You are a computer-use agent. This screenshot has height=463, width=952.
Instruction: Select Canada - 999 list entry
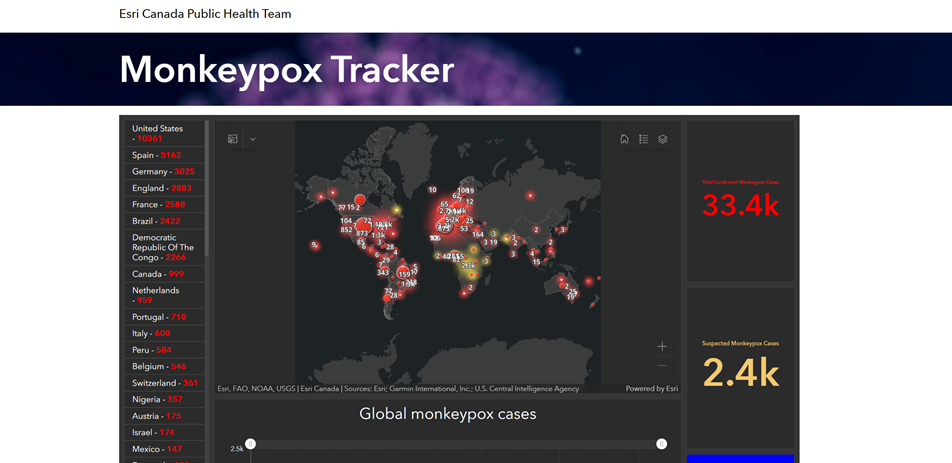point(165,274)
